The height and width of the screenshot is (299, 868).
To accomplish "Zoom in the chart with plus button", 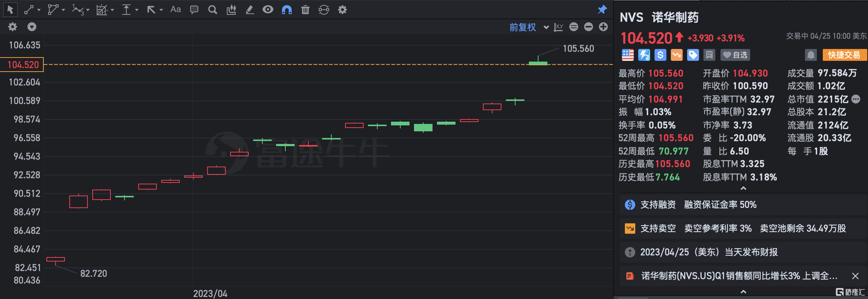I will pos(603,27).
